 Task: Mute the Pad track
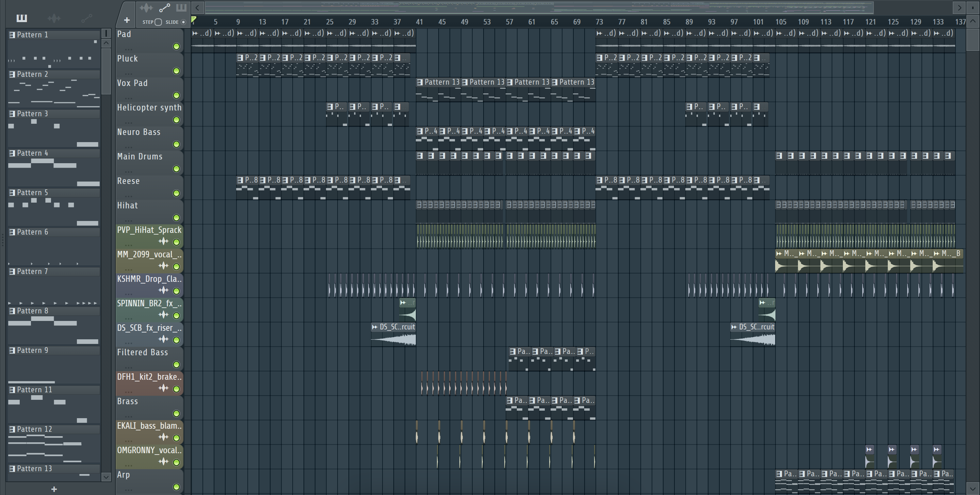176,46
